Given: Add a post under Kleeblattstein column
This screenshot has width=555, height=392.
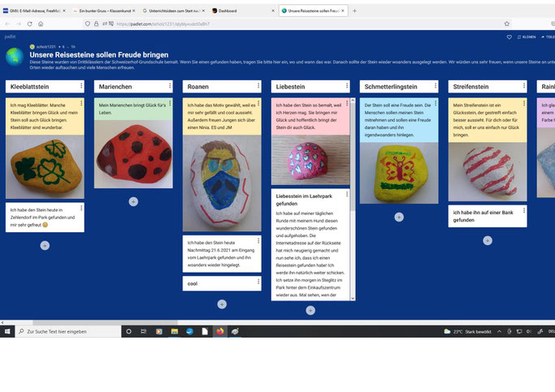Looking at the screenshot, I should coord(45,245).
